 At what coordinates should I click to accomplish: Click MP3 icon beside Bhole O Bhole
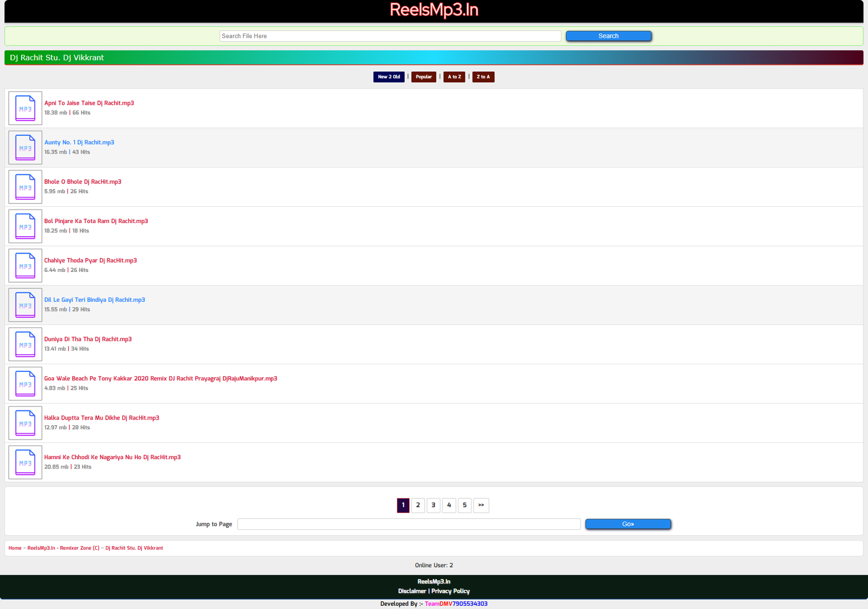(25, 187)
